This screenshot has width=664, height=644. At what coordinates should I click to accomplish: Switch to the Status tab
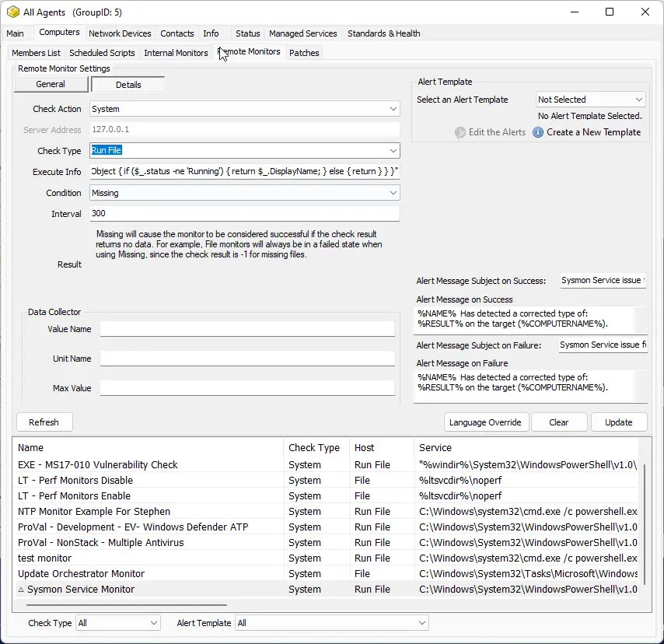click(x=248, y=33)
